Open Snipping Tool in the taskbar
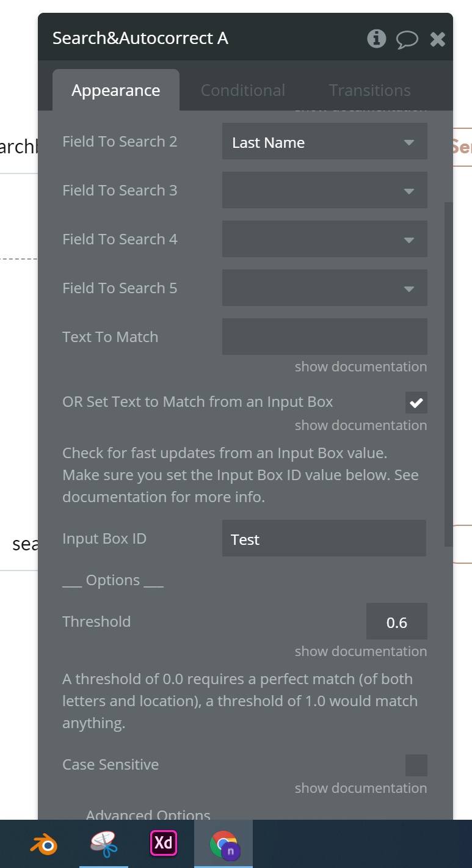Screen dimensions: 472x868 click(x=103, y=844)
